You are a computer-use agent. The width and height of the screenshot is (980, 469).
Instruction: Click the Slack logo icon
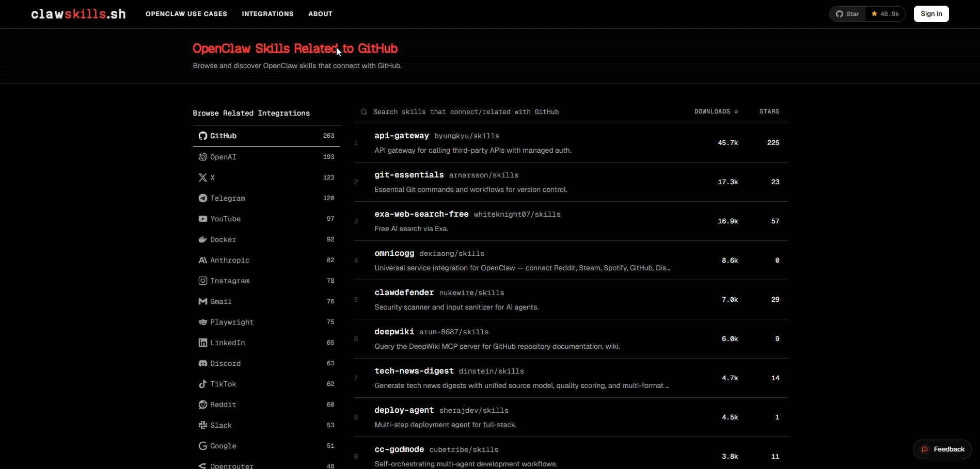click(203, 425)
